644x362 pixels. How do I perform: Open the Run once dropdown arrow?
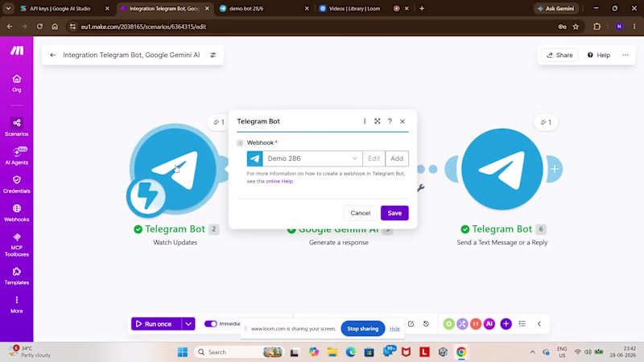pyautogui.click(x=188, y=324)
